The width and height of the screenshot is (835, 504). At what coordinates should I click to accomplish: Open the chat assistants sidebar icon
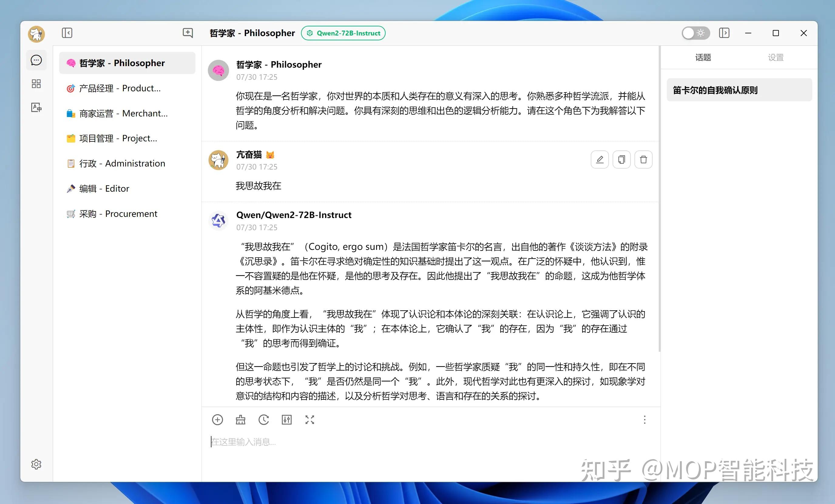pos(36,60)
